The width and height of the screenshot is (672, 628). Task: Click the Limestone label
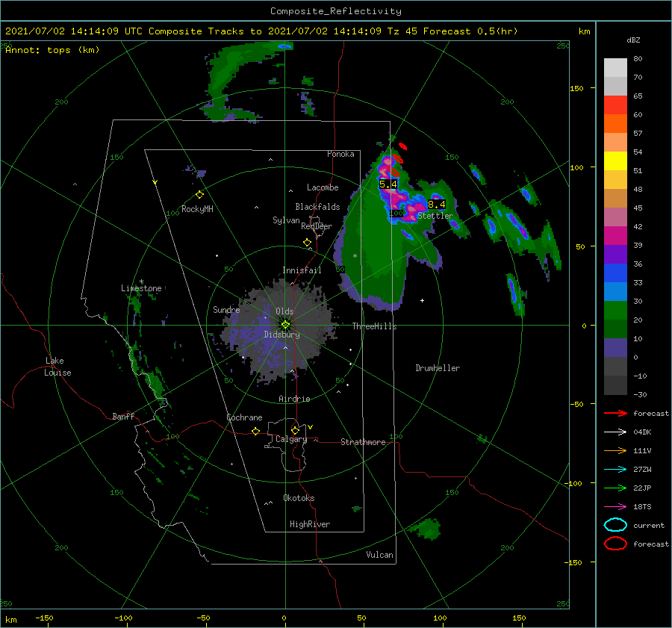click(x=141, y=288)
